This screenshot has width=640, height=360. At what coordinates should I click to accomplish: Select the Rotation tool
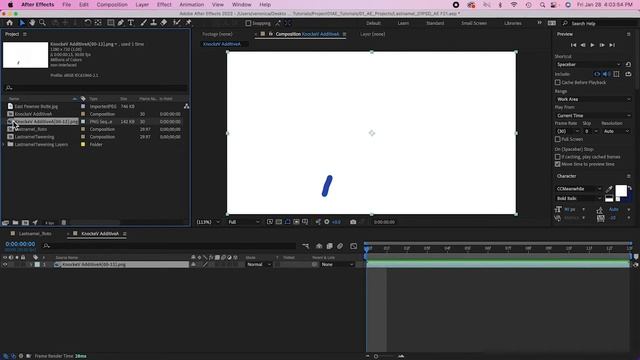[x=87, y=23]
